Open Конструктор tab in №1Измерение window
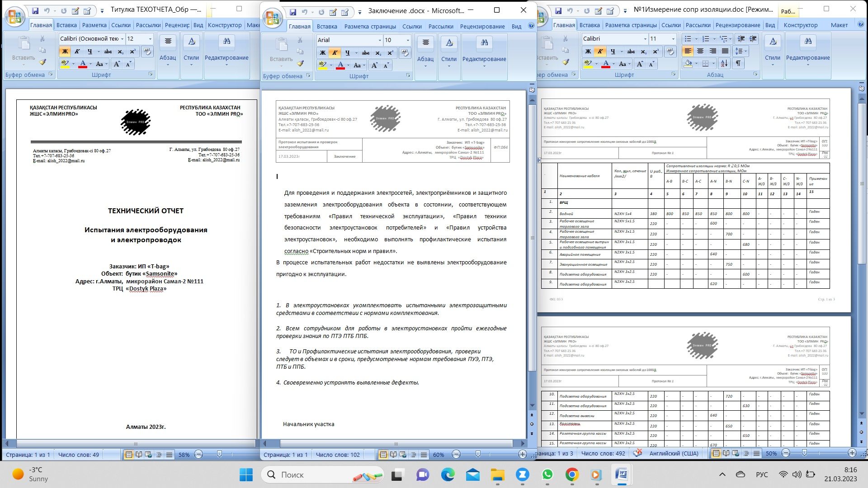 tap(801, 25)
